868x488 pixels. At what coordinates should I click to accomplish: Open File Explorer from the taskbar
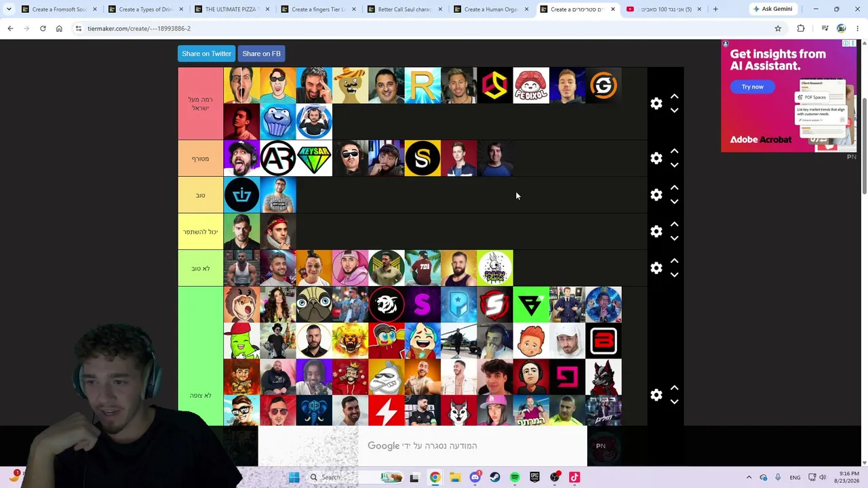coord(455,477)
